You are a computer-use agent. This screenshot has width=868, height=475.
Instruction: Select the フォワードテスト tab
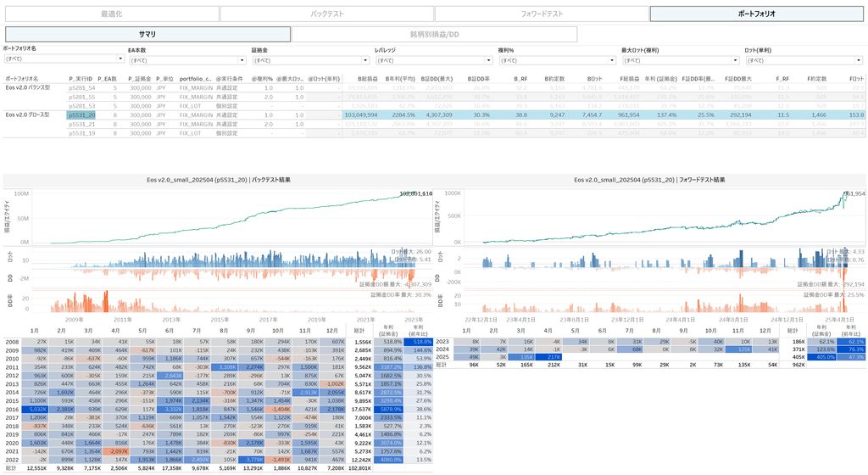click(541, 14)
